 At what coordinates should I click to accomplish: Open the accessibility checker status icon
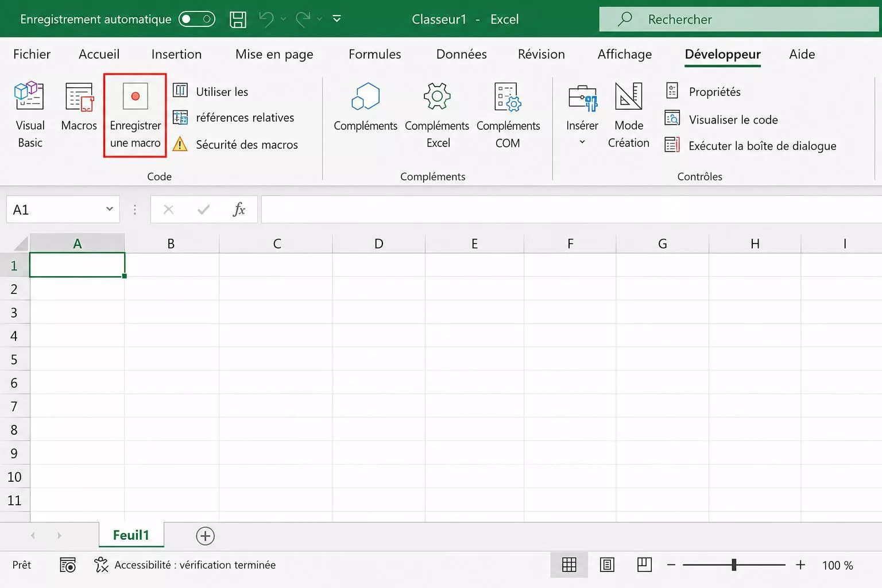click(x=101, y=565)
